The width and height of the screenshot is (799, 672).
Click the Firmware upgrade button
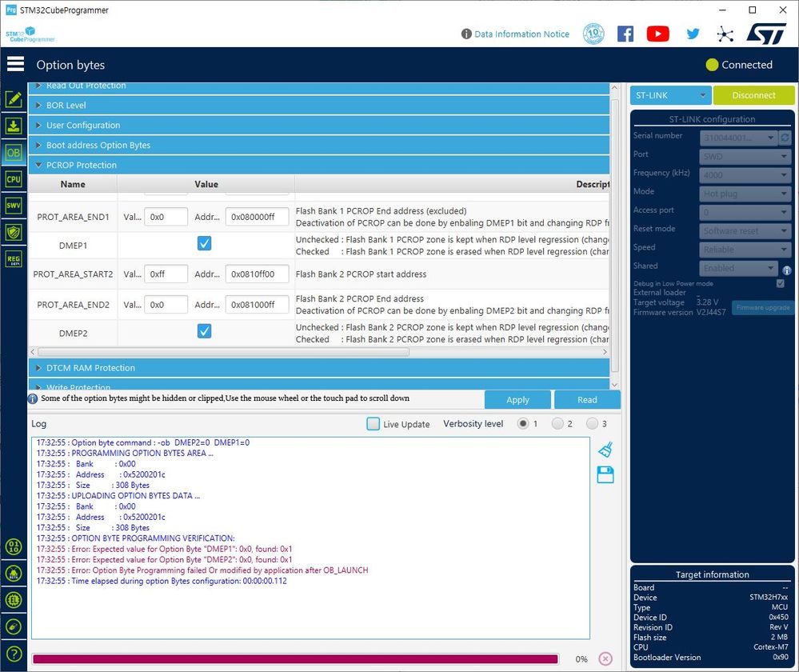[763, 307]
